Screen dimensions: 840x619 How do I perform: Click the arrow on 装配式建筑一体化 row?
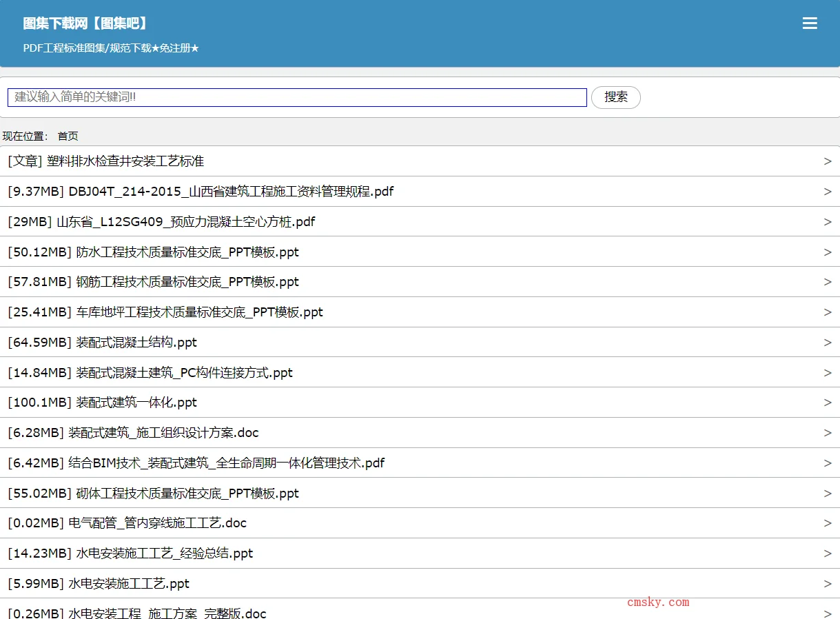pyautogui.click(x=828, y=403)
